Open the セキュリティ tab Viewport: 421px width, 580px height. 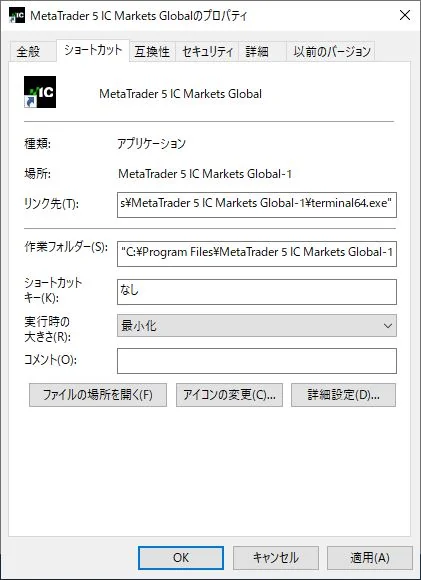click(208, 51)
